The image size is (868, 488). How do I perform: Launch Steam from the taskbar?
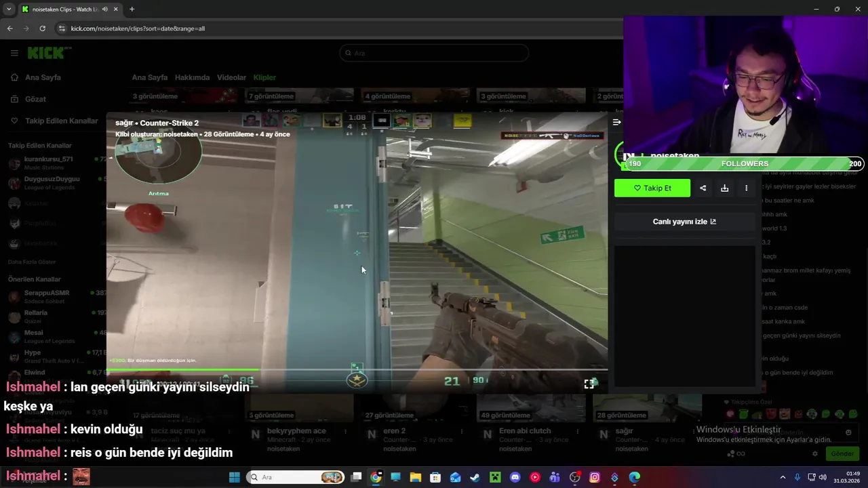coord(475,477)
